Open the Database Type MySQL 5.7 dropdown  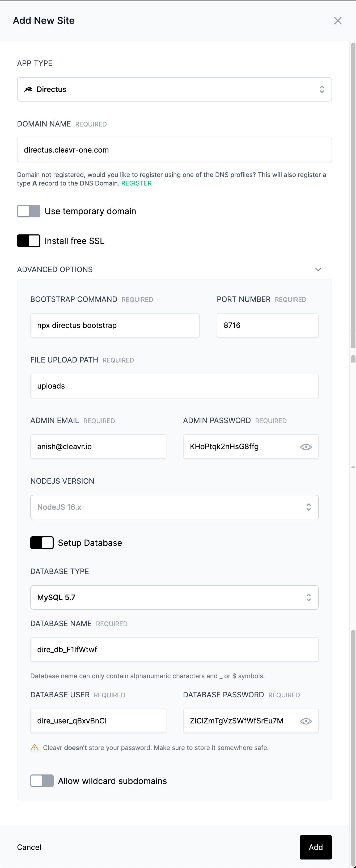(x=175, y=597)
